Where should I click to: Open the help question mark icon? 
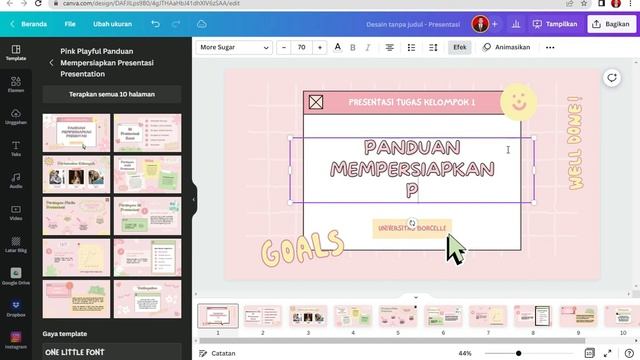tap(629, 353)
